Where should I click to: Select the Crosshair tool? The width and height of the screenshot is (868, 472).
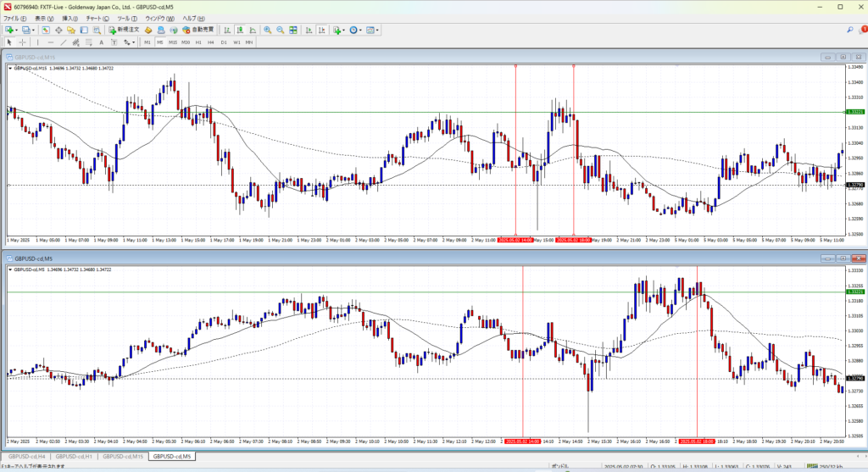click(22, 42)
